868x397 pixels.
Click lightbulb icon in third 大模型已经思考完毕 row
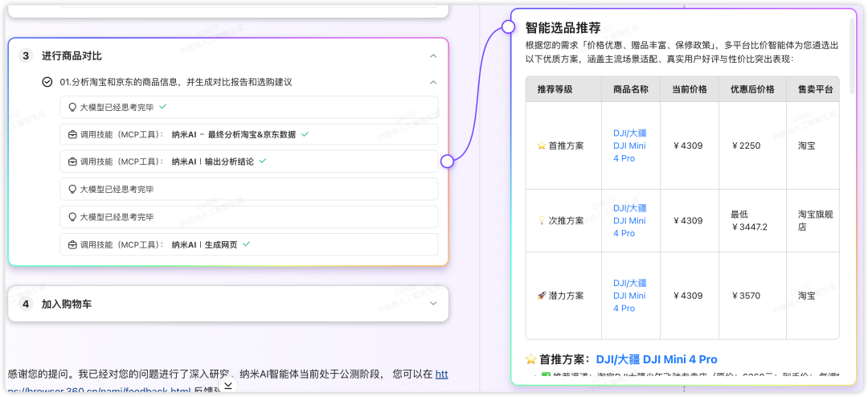coord(72,217)
